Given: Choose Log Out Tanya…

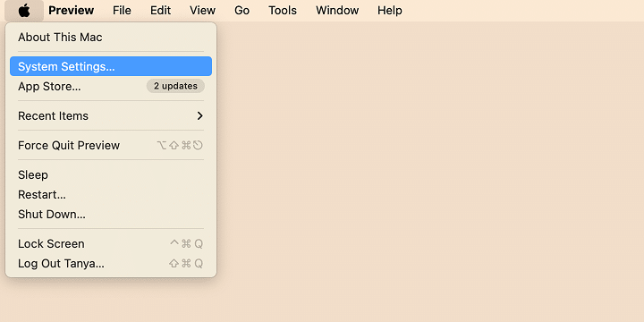Looking at the screenshot, I should 111,264.
